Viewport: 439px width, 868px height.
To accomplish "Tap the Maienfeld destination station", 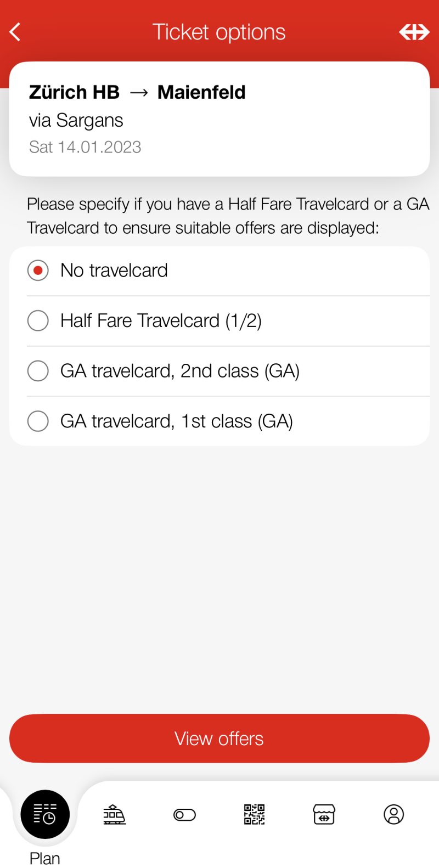I will pyautogui.click(x=201, y=92).
